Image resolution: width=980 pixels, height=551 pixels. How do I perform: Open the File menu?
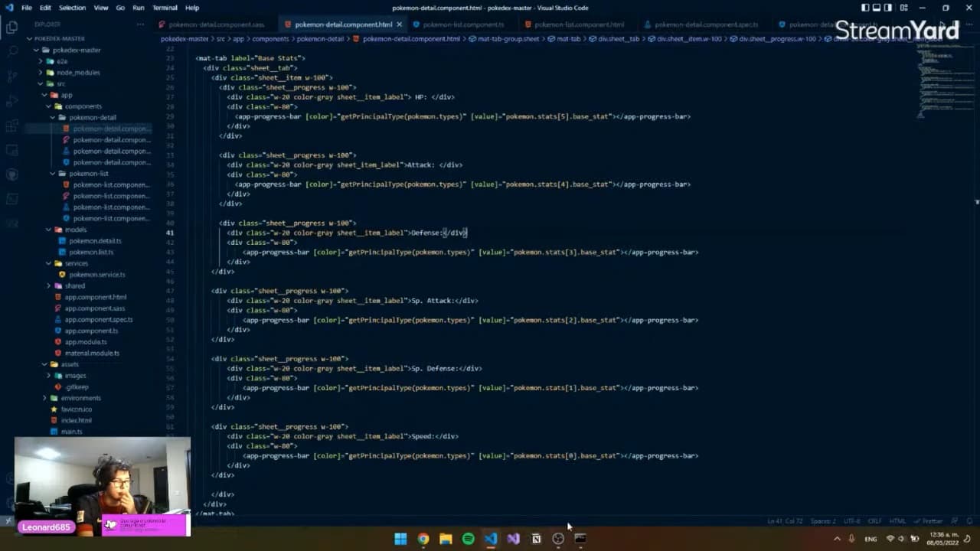click(x=27, y=8)
